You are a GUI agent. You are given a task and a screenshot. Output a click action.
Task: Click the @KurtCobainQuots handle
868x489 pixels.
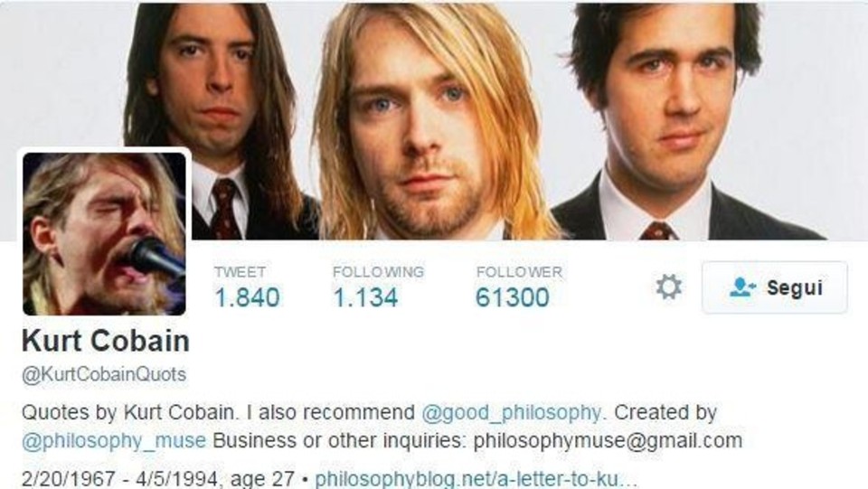pos(104,374)
